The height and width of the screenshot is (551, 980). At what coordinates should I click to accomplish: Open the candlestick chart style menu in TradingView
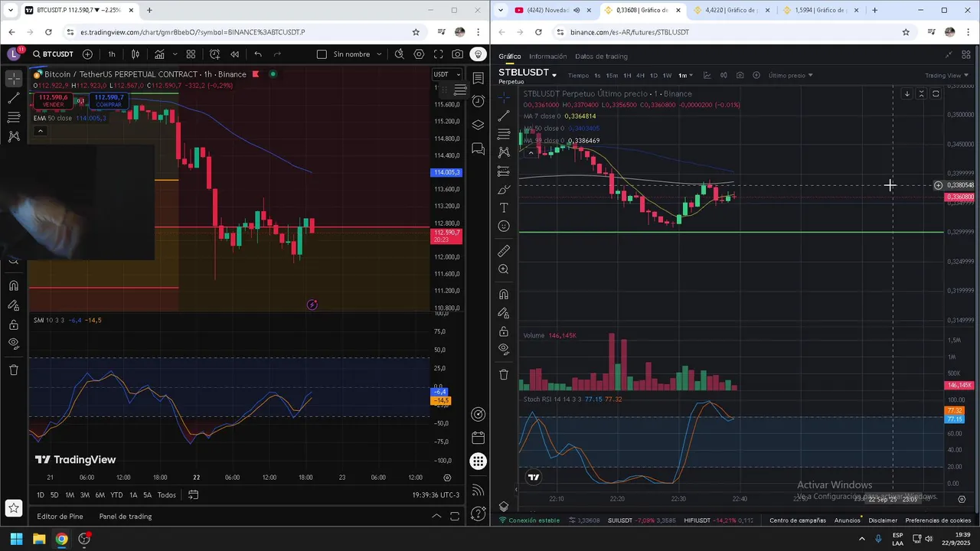pos(136,54)
